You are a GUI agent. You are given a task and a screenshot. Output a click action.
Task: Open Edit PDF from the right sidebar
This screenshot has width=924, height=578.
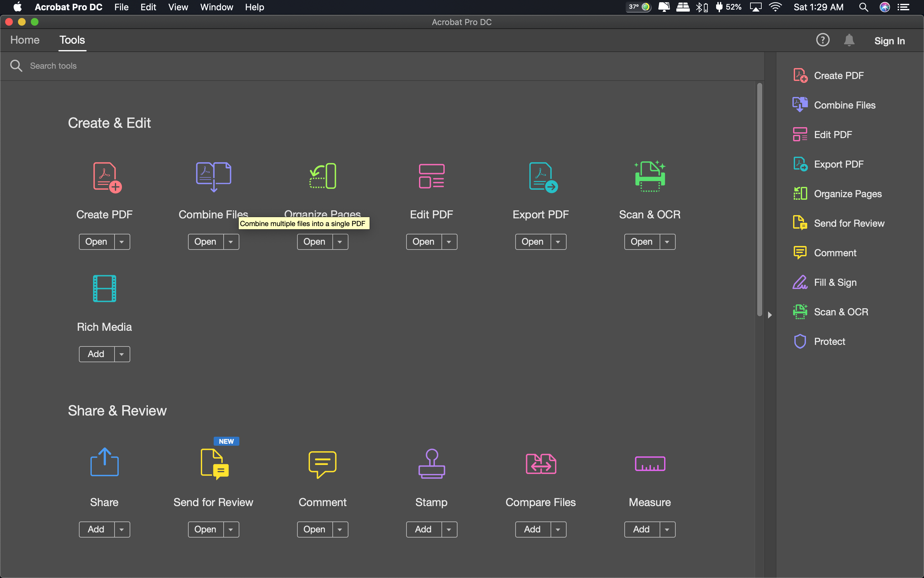pyautogui.click(x=822, y=135)
